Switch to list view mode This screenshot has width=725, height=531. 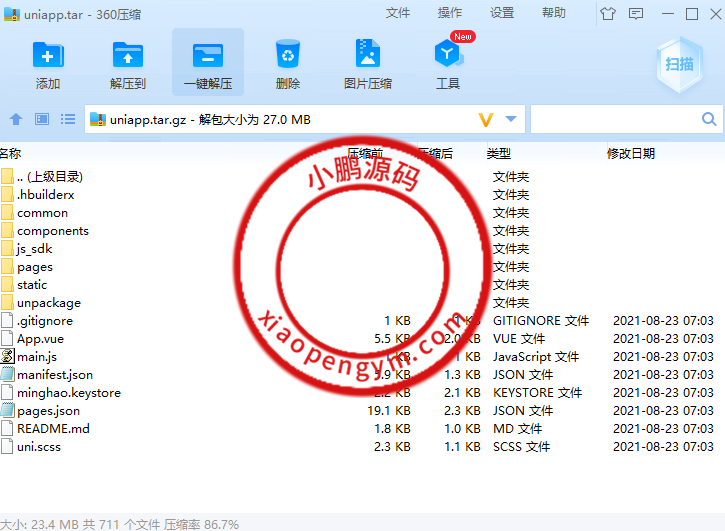tap(68, 119)
